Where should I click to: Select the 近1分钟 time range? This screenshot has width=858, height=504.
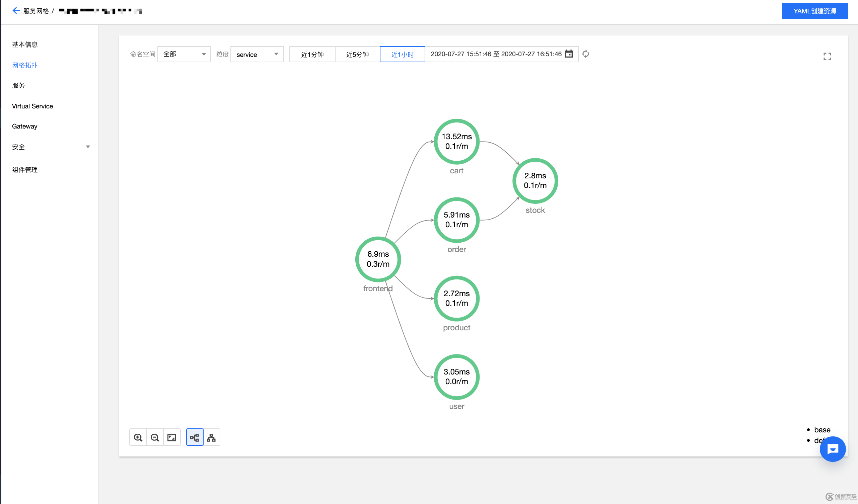[x=312, y=54]
